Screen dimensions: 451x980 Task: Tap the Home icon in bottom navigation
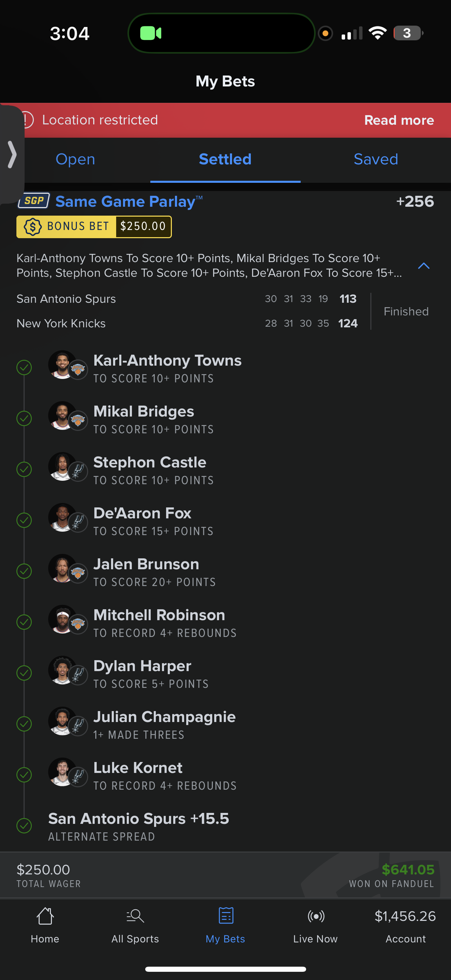click(x=45, y=916)
